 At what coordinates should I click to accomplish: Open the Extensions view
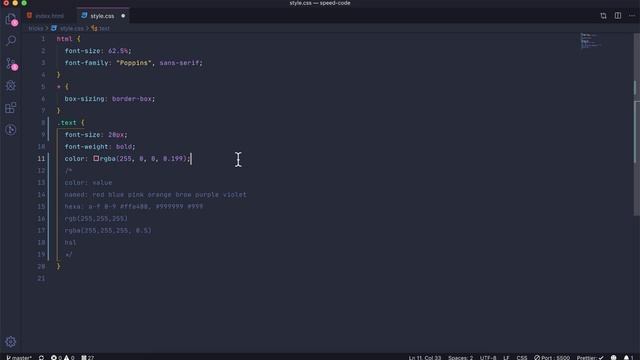click(11, 108)
